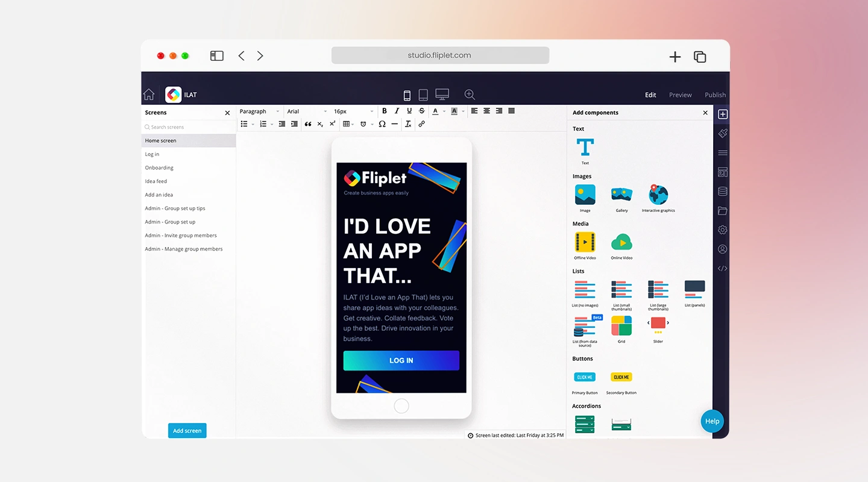Screen dimensions: 868x482
Task: Switch to tablet preview icon
Action: tap(423, 95)
